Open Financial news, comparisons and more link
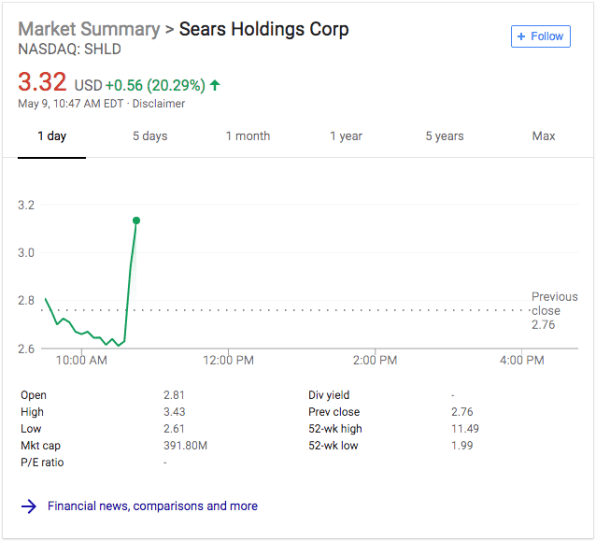The width and height of the screenshot is (596, 541). pyautogui.click(x=152, y=506)
